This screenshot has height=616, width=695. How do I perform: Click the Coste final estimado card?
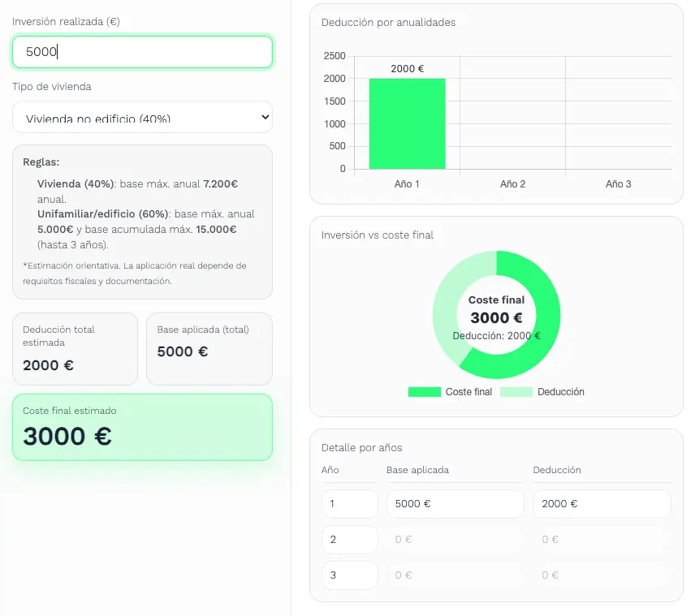point(142,427)
